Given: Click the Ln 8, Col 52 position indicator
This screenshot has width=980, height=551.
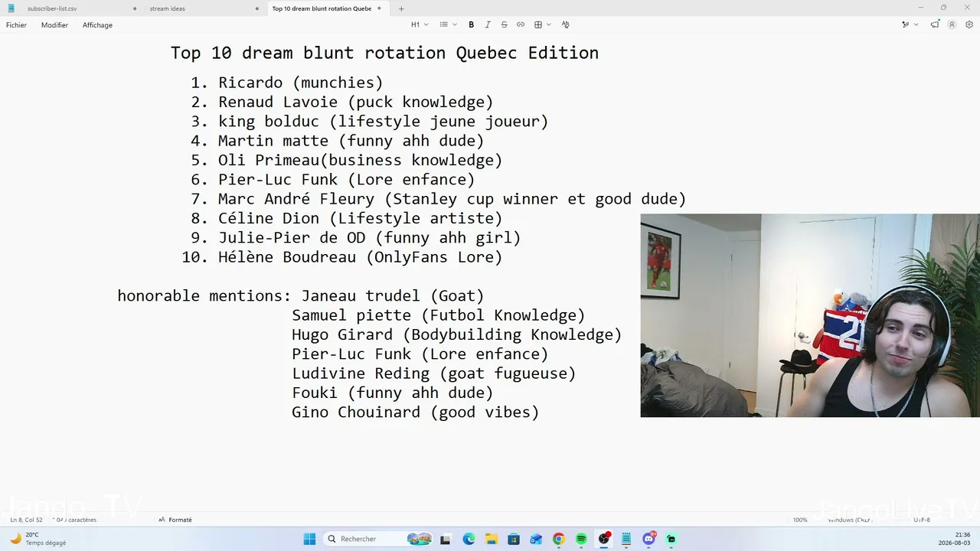Looking at the screenshot, I should click(27, 520).
